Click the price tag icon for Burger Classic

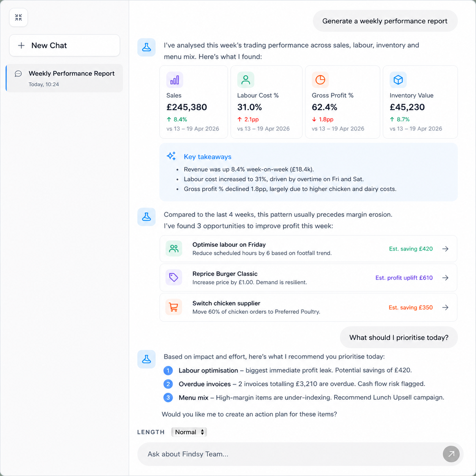[173, 277]
